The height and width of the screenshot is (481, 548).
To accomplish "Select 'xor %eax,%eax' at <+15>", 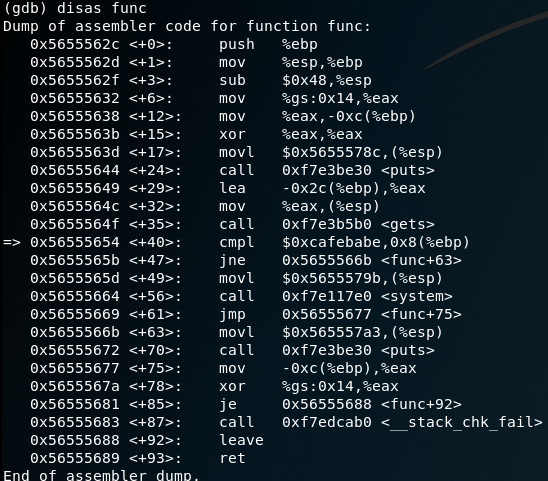I will point(291,135).
